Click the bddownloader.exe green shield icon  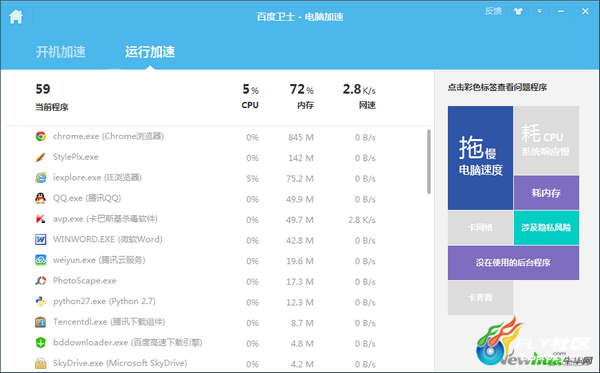click(x=41, y=342)
